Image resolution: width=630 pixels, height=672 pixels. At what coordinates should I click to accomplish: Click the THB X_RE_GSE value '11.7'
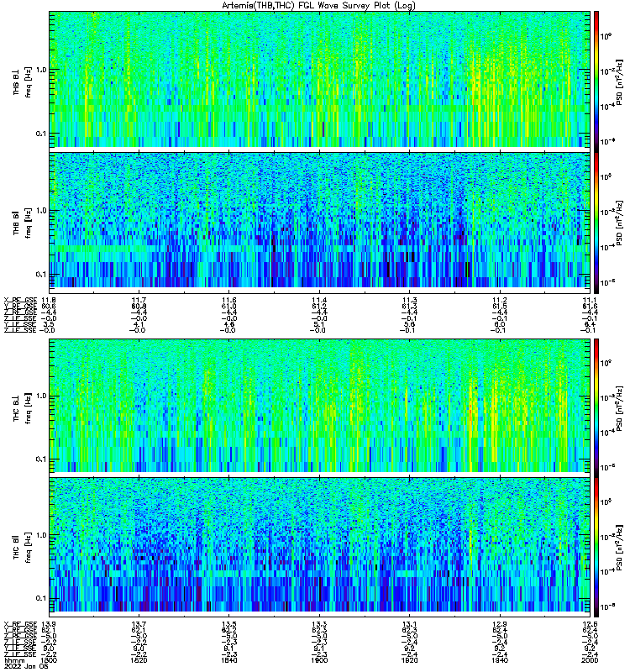(x=139, y=300)
